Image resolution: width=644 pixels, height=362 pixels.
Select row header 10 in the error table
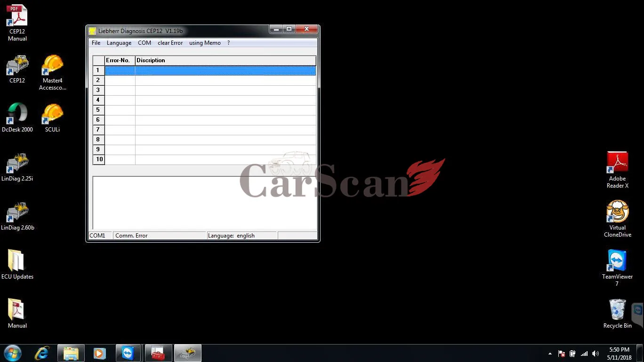click(x=98, y=159)
